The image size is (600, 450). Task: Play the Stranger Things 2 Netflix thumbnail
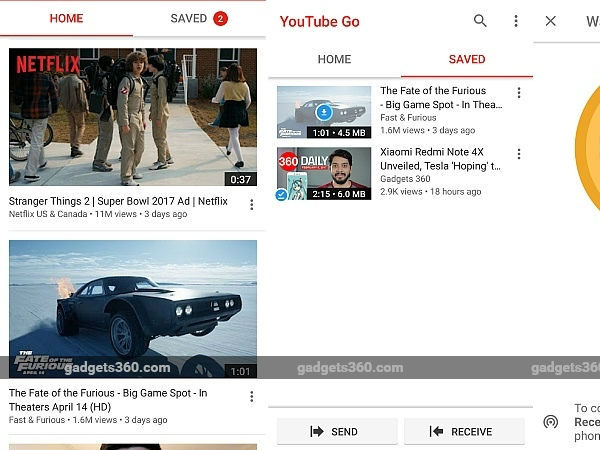pos(133,117)
